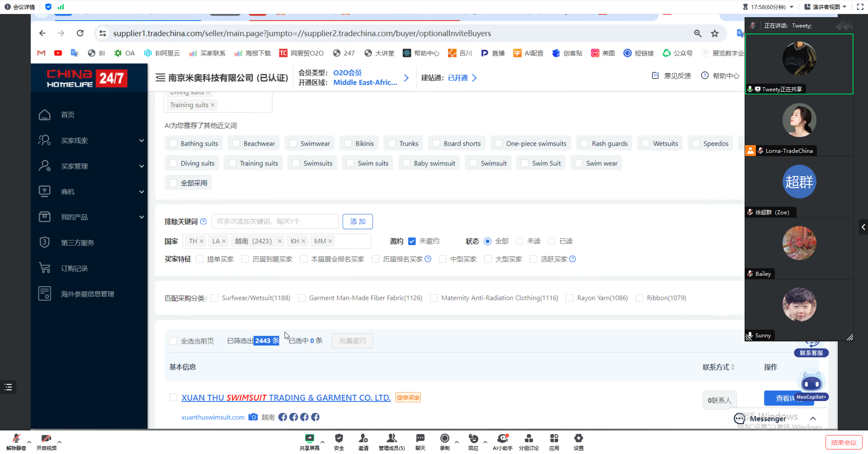Viewport: 868px width, 454px height.
Task: Click the 添加 button for excluded keywords
Action: 357,222
